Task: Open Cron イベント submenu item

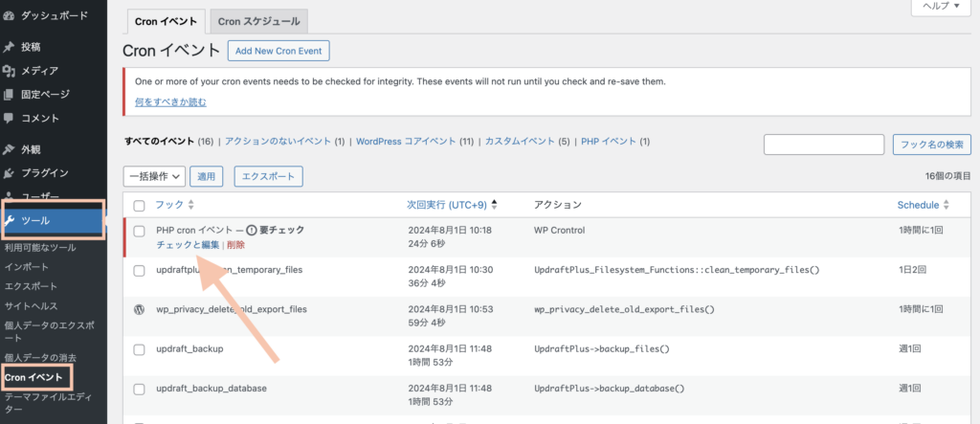Action: click(x=33, y=378)
